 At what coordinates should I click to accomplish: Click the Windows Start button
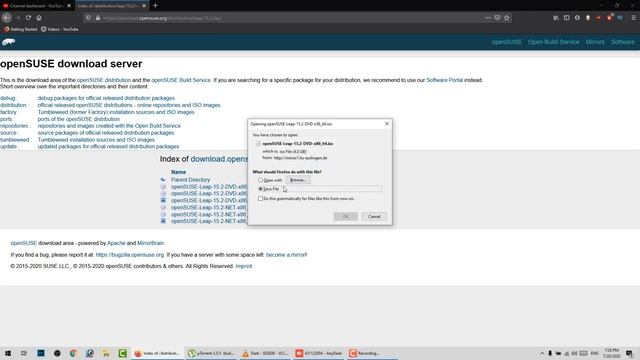pyautogui.click(x=8, y=353)
